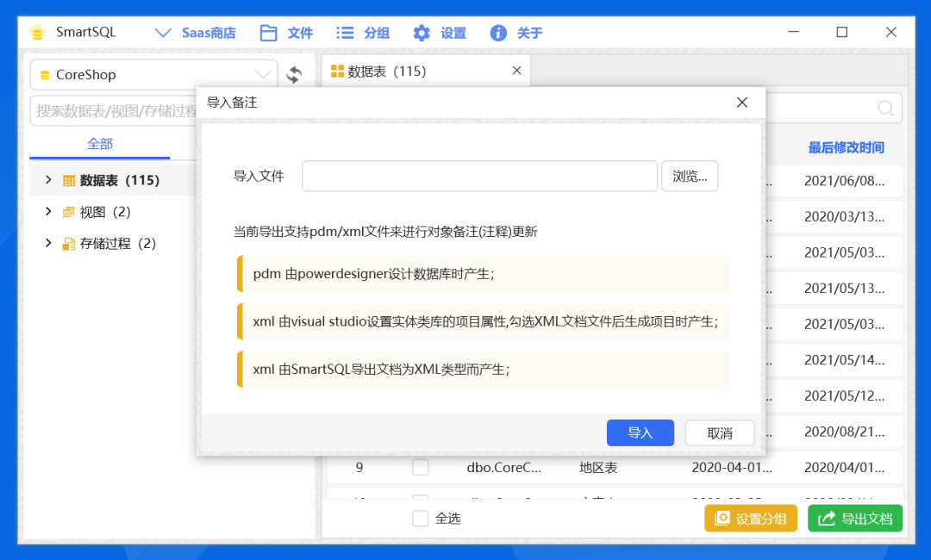Expand the 数据表 (115) tree node

48,180
